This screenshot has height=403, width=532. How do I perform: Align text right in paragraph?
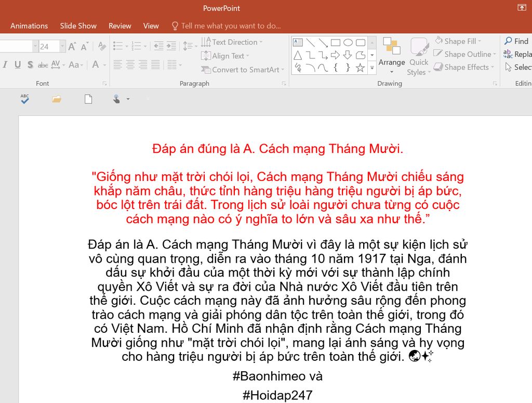click(x=143, y=64)
